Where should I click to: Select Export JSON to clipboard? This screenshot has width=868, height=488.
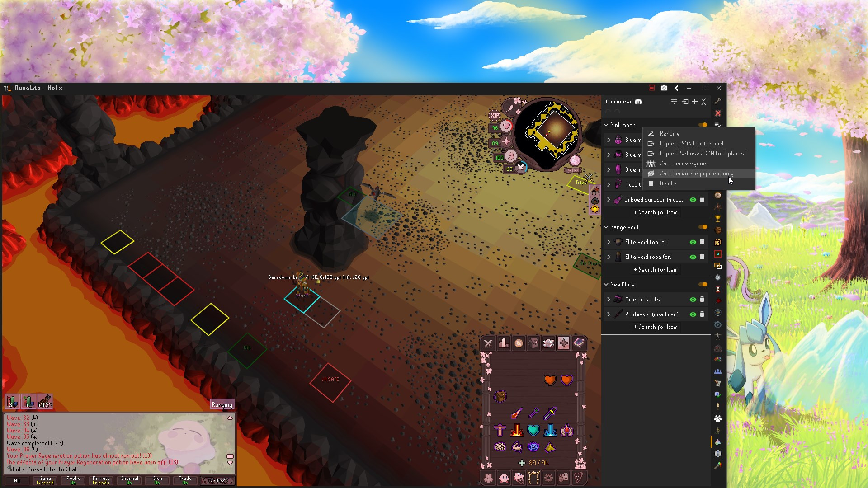698,144
